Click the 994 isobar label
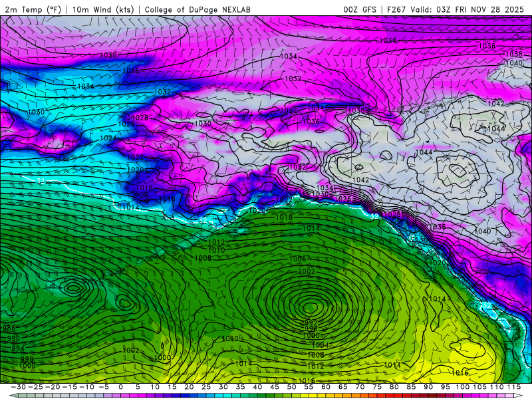Viewport: 532px width, 399px height. coord(18,348)
